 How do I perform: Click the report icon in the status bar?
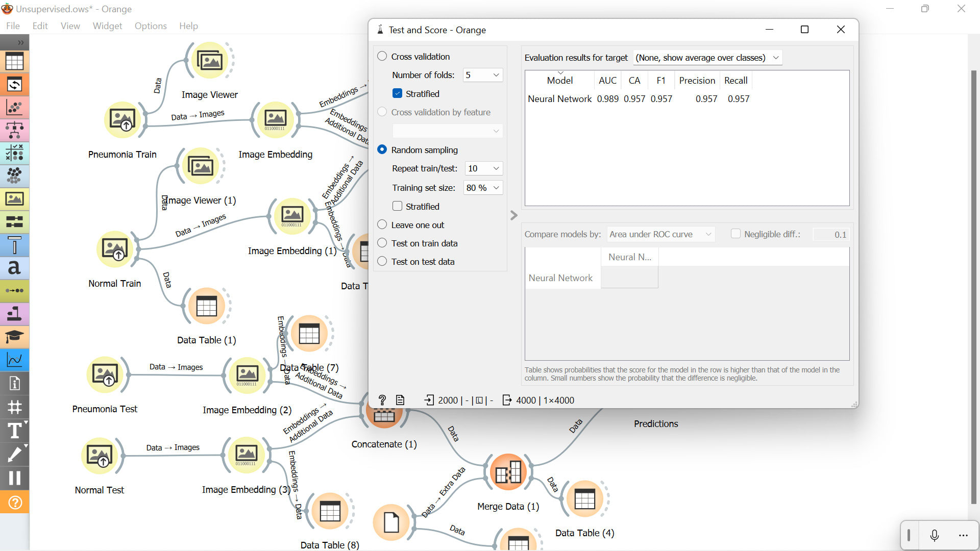(x=400, y=400)
